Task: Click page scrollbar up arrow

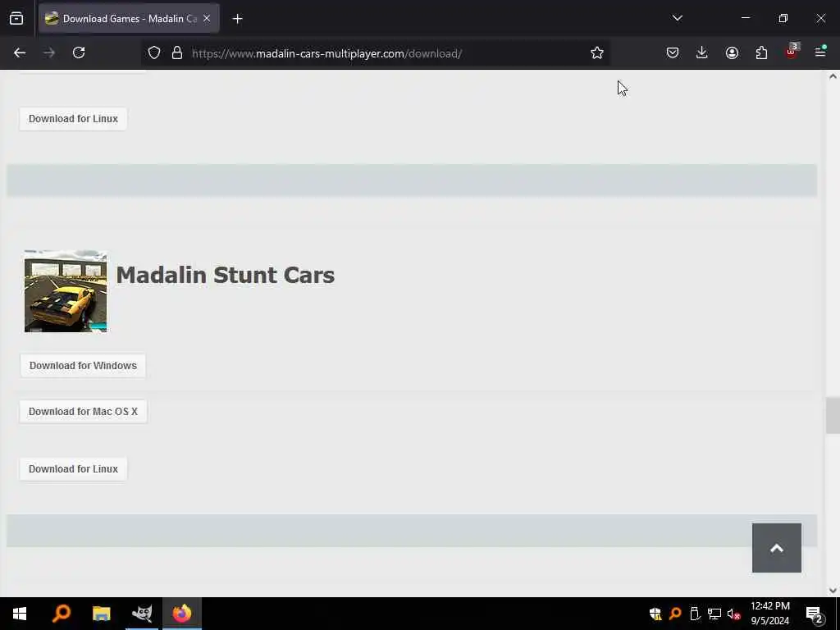Action: (x=833, y=76)
